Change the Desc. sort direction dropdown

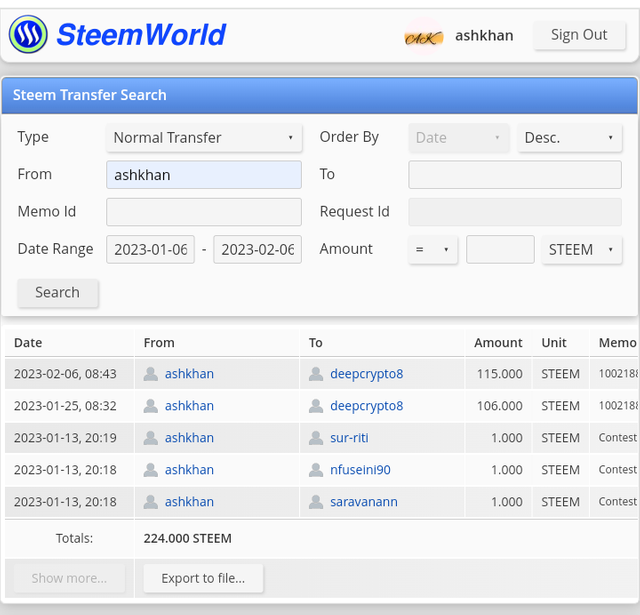coord(570,138)
